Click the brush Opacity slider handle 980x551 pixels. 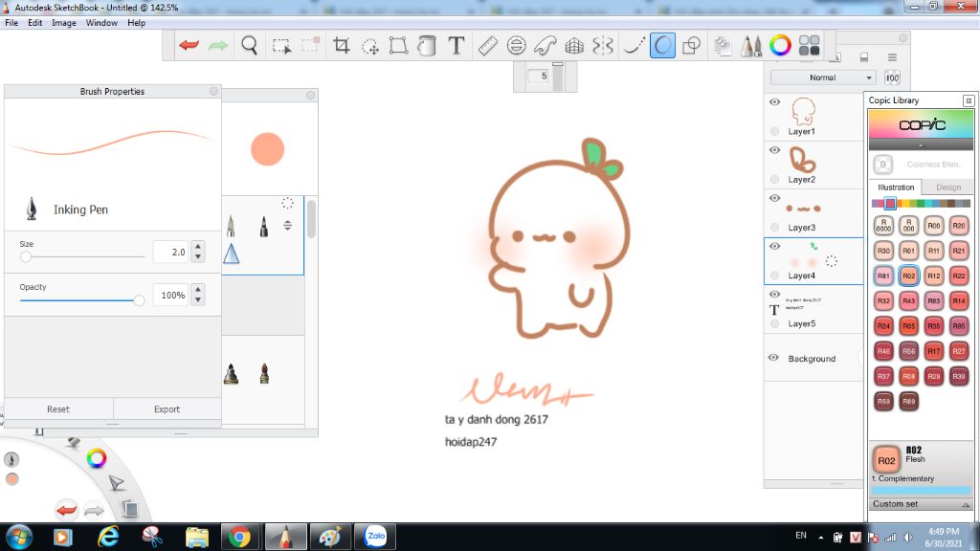click(x=139, y=300)
